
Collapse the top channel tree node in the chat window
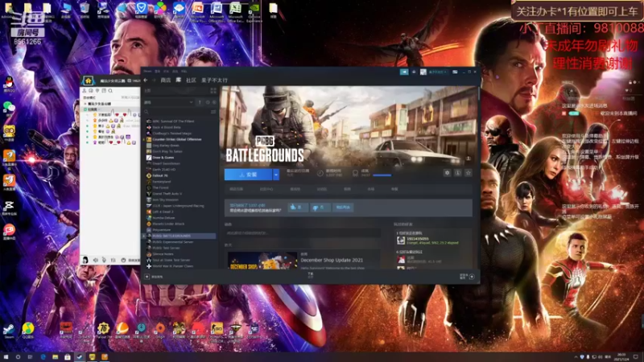pos(85,104)
